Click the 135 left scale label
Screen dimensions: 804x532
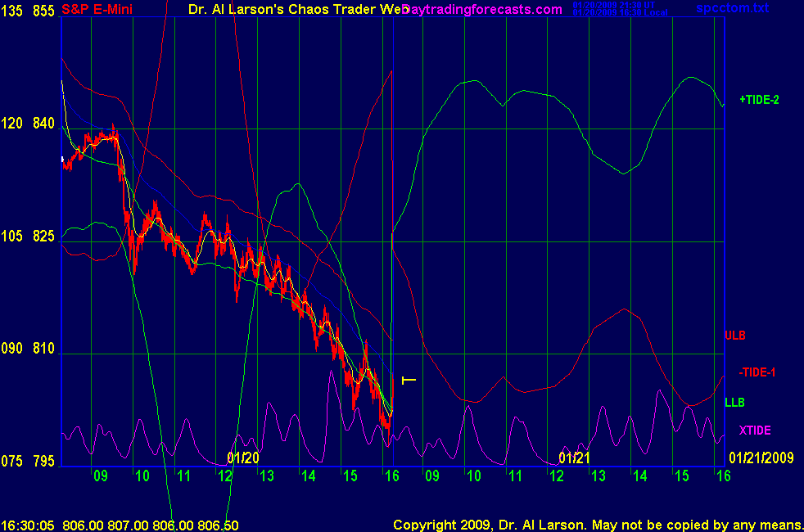(x=11, y=11)
